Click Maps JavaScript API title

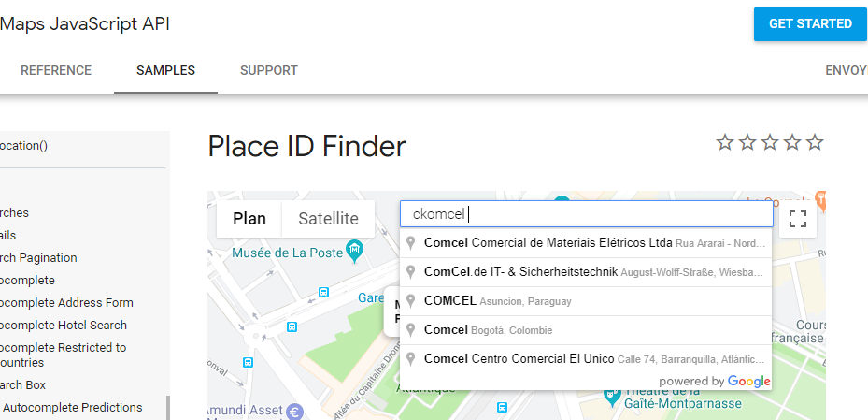point(85,23)
